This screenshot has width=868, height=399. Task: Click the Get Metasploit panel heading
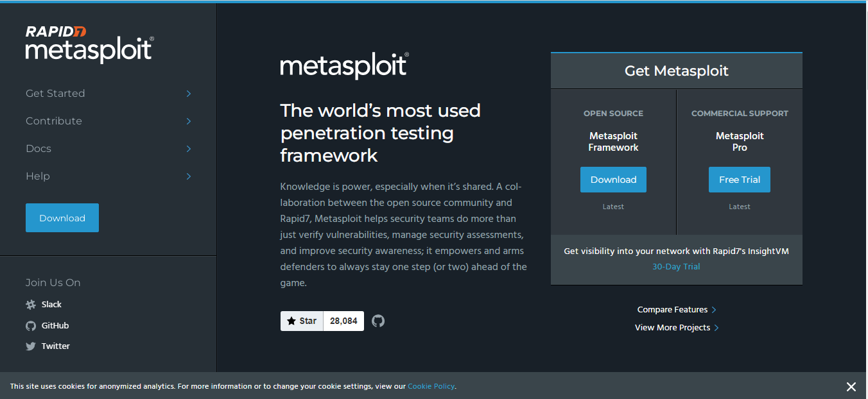point(677,71)
